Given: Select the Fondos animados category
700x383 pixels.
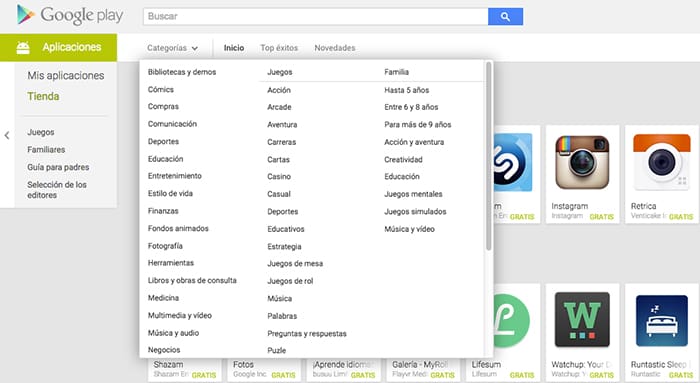Looking at the screenshot, I should pyautogui.click(x=178, y=228).
